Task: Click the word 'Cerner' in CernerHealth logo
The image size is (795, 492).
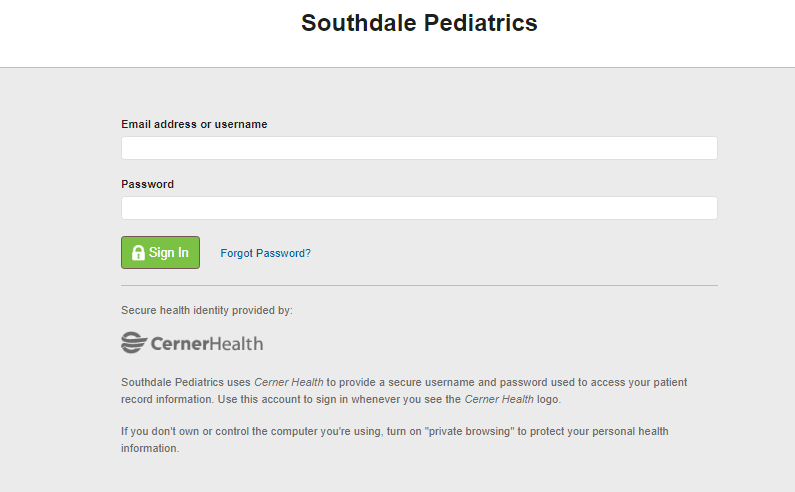Action: click(x=180, y=344)
